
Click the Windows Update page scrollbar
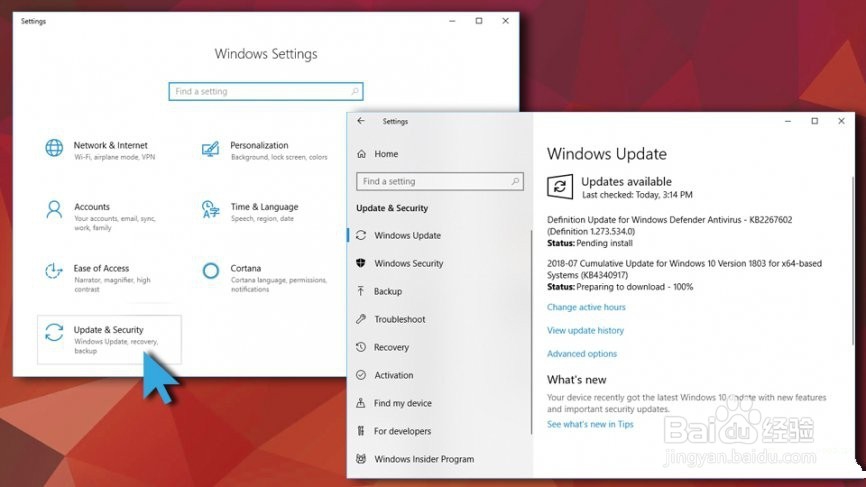click(x=852, y=262)
